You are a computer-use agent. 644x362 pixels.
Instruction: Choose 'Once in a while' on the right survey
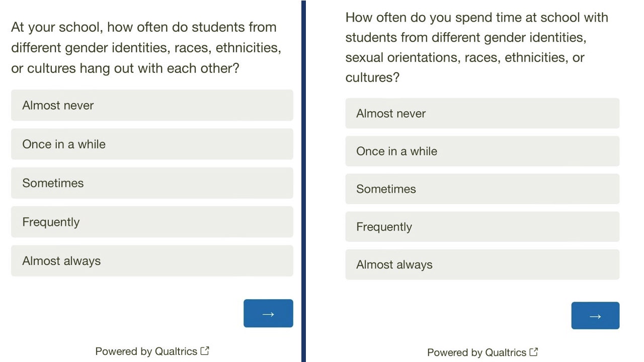coord(482,151)
